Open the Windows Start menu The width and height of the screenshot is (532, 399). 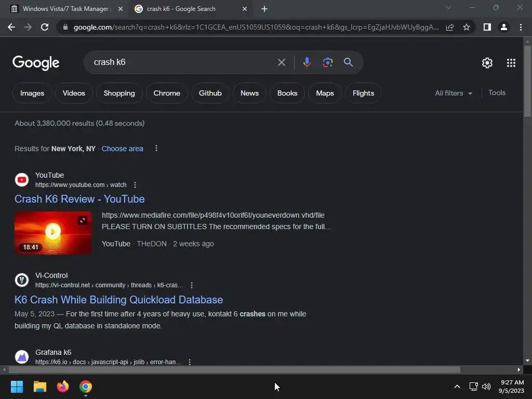[x=17, y=387]
